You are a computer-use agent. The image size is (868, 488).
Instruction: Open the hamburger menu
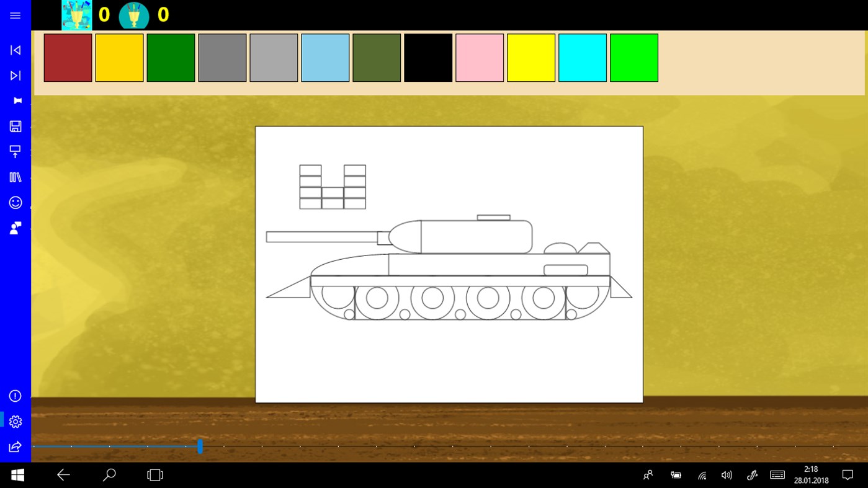15,15
